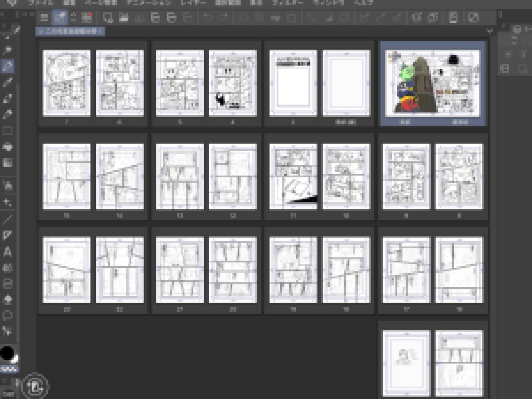Select the blank page thumbnail beside page 3

346,83
